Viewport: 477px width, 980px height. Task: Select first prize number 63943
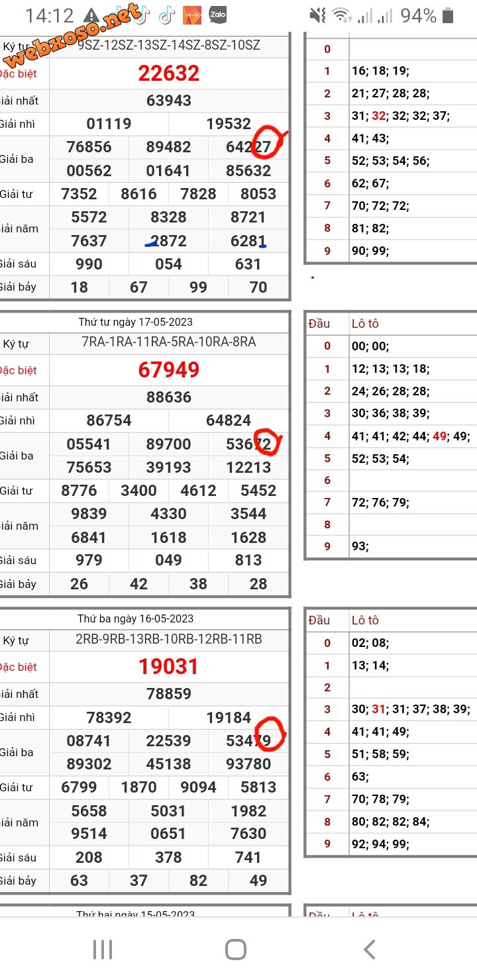tap(169, 101)
